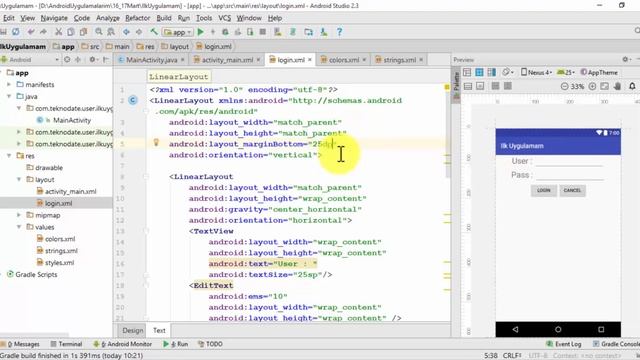Click the Find magnifier icon in toolbar
The height and width of the screenshot is (360, 640).
pos(99,32)
